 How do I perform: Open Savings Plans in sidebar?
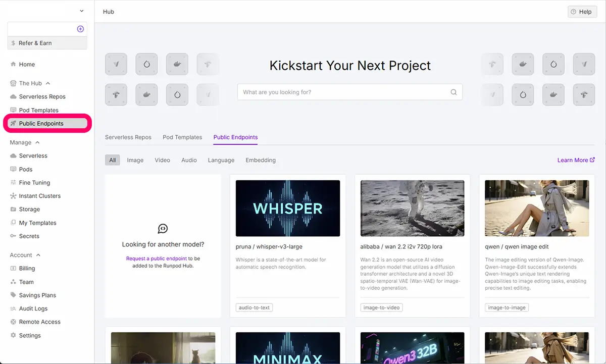(37, 295)
